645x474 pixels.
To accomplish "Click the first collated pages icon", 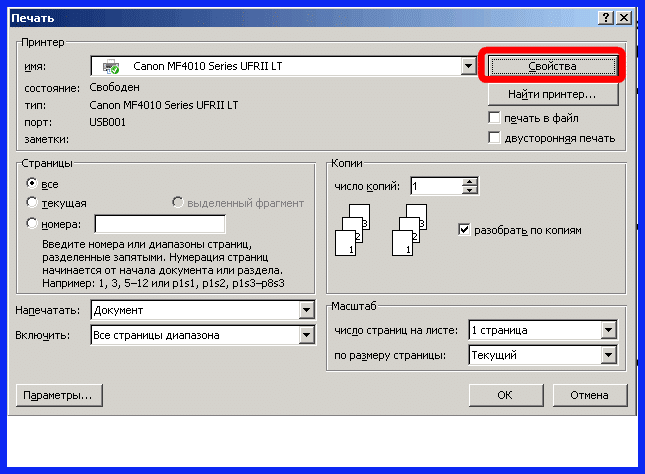I will pos(353,230).
